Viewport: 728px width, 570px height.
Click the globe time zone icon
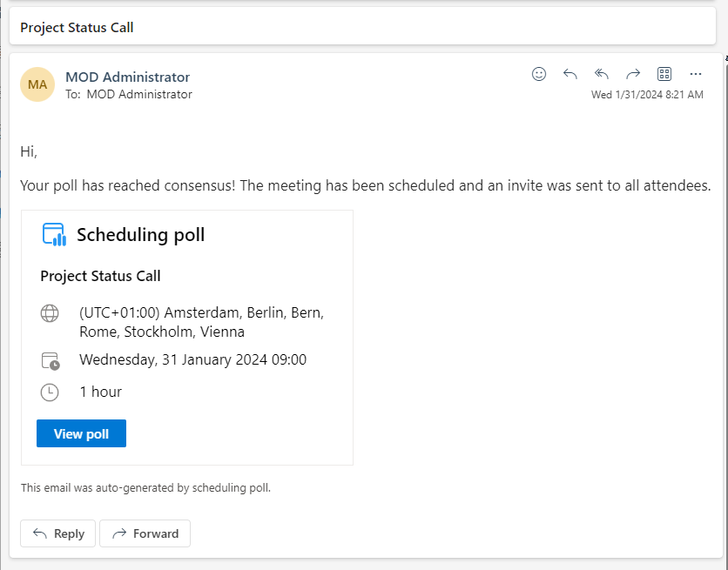point(50,313)
